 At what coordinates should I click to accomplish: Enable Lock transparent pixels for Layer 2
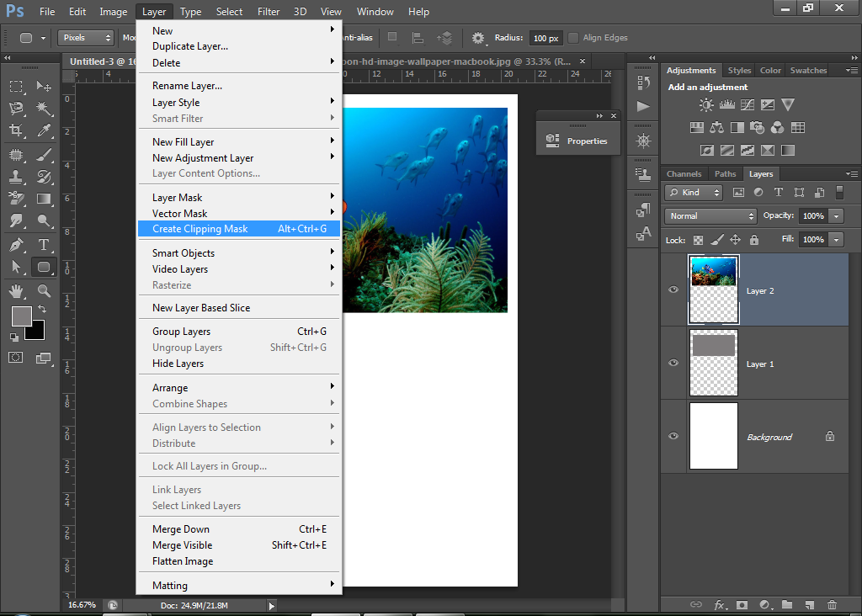click(699, 239)
